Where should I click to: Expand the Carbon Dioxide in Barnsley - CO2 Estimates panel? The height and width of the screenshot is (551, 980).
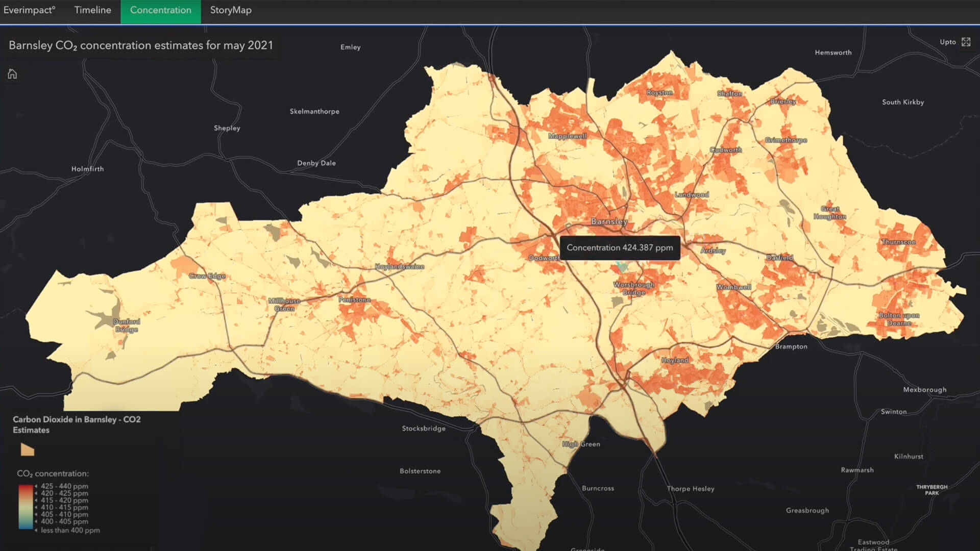tap(77, 424)
